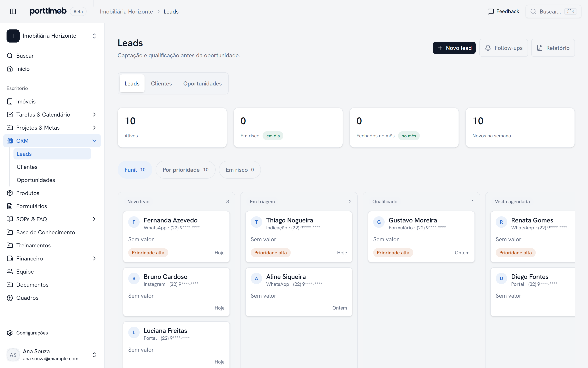Go to Imobiliária Horizonte breadcrumb link

[126, 11]
